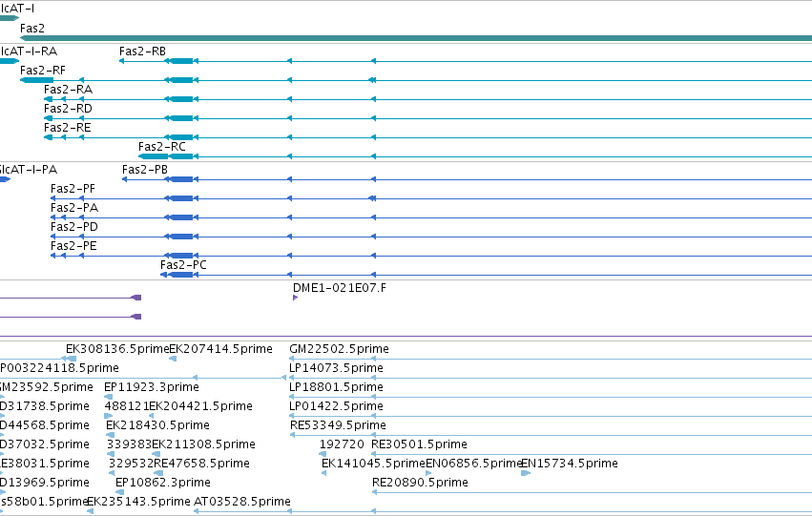Viewport: 812px width, 516px height.
Task: Select the EN15734.5prime EST label
Action: pos(570,464)
